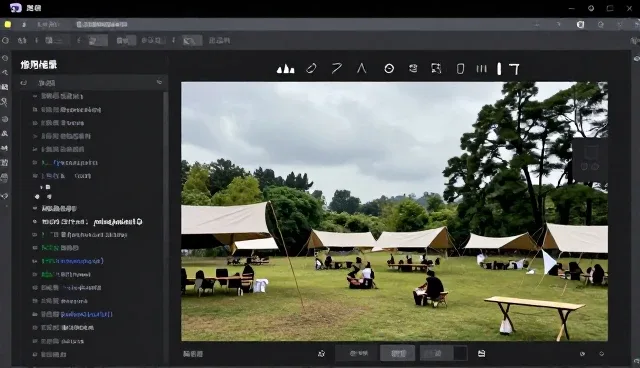Select the slanted pen stroke tool
The image size is (640, 368).
pyautogui.click(x=336, y=68)
